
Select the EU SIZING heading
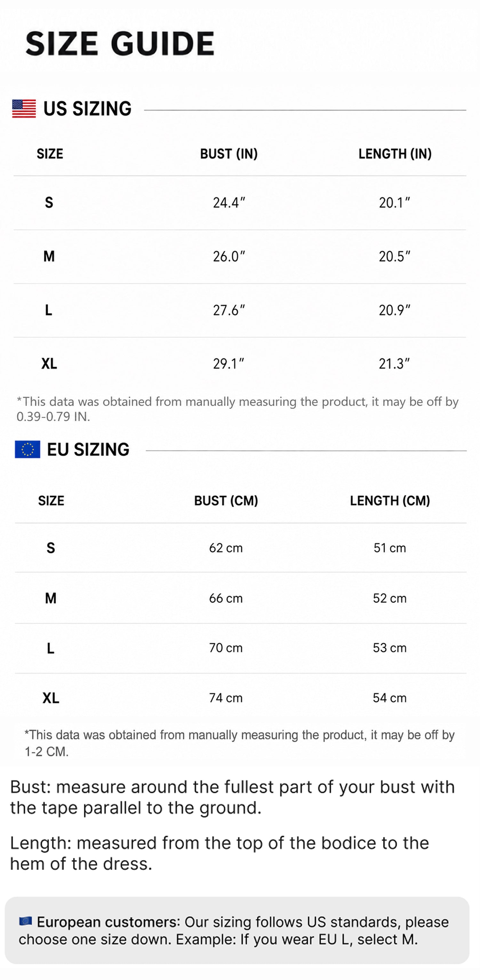tap(88, 450)
